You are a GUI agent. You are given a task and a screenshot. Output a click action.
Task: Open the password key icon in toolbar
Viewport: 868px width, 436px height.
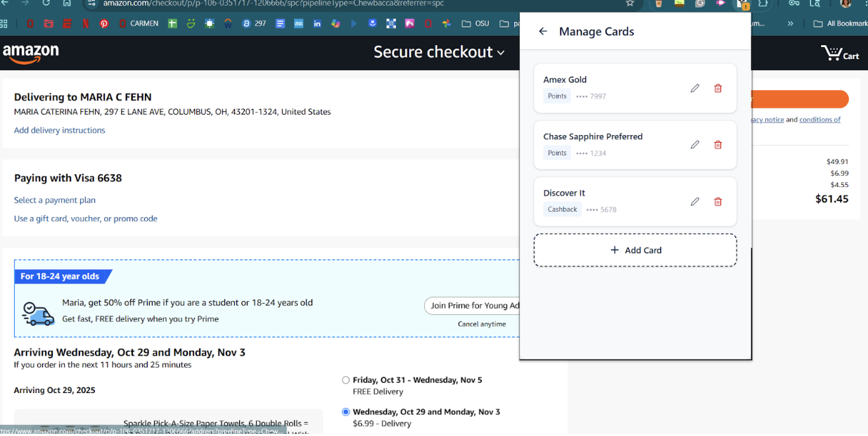(794, 4)
